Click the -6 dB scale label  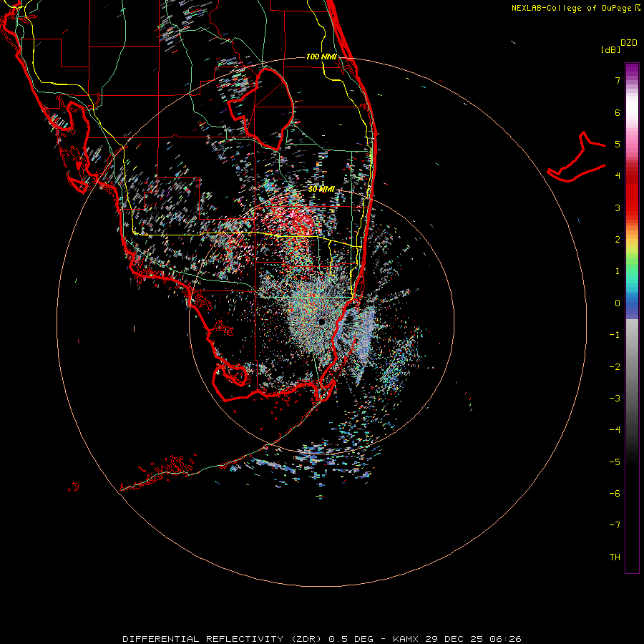click(x=615, y=494)
